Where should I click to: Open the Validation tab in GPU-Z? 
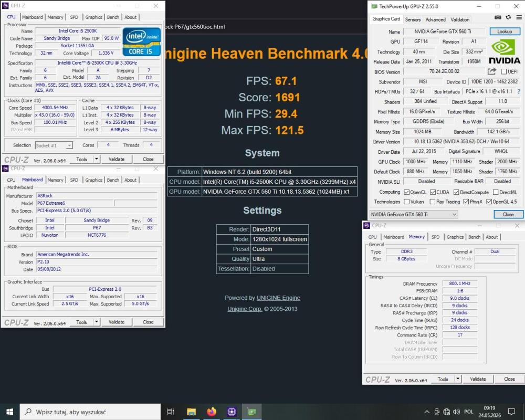[460, 20]
